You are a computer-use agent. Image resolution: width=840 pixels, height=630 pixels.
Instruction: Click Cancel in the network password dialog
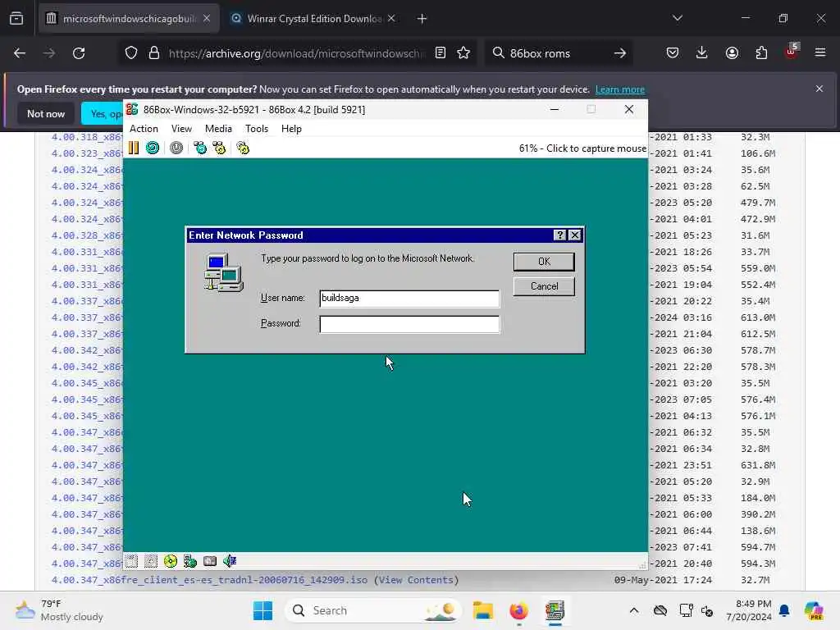coord(544,286)
